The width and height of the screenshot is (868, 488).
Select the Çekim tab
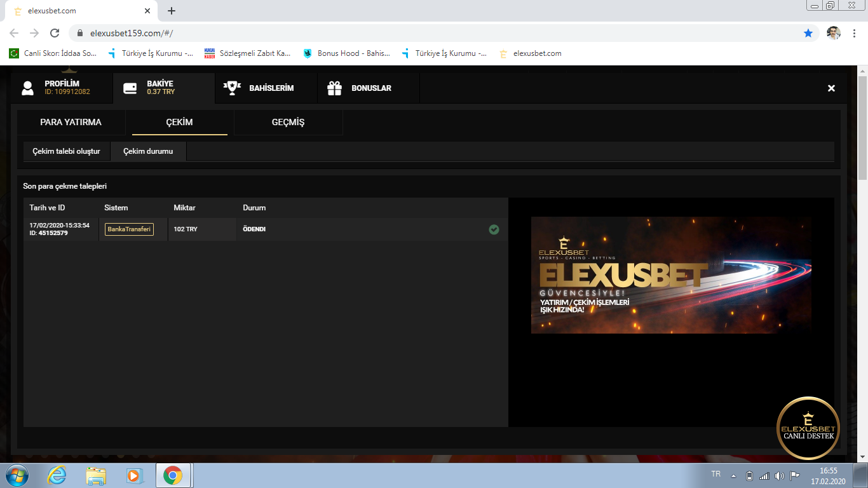[x=179, y=122]
